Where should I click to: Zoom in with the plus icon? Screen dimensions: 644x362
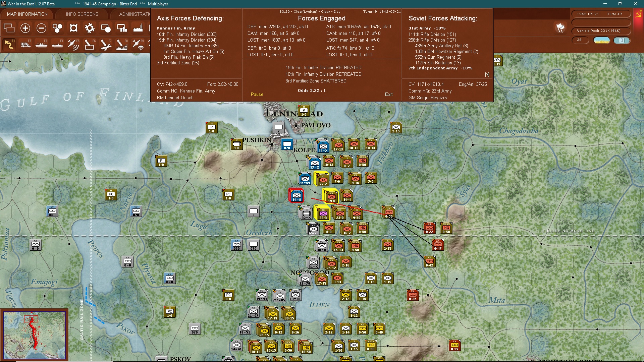click(25, 28)
